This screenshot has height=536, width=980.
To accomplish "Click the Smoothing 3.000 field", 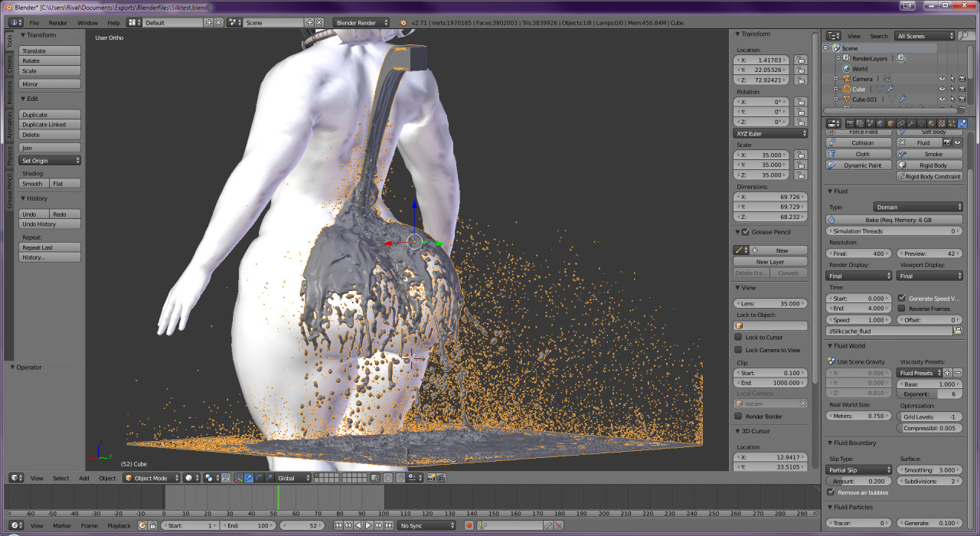I will tap(929, 469).
